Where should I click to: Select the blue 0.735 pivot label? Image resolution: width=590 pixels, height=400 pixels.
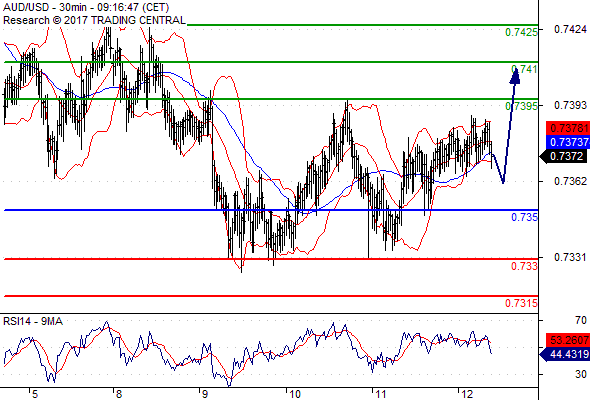coord(524,217)
